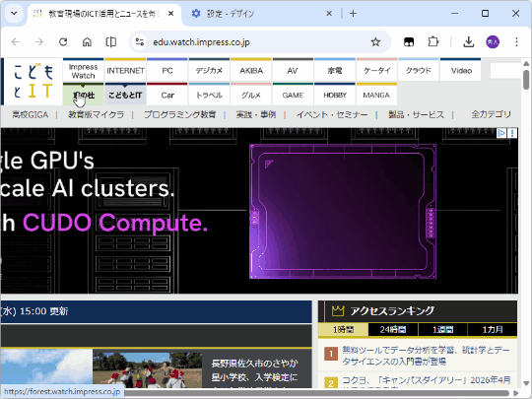The image size is (532, 399).
Task: Open デジカメ Watch site tab
Action: tap(209, 71)
